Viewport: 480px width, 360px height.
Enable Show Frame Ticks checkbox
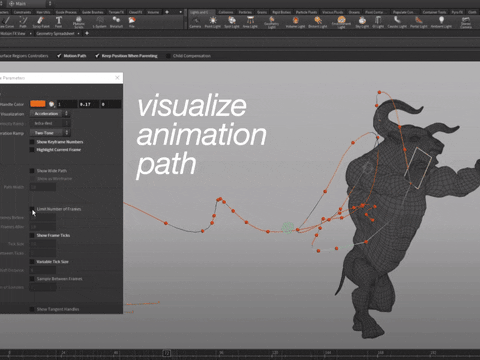(32, 235)
